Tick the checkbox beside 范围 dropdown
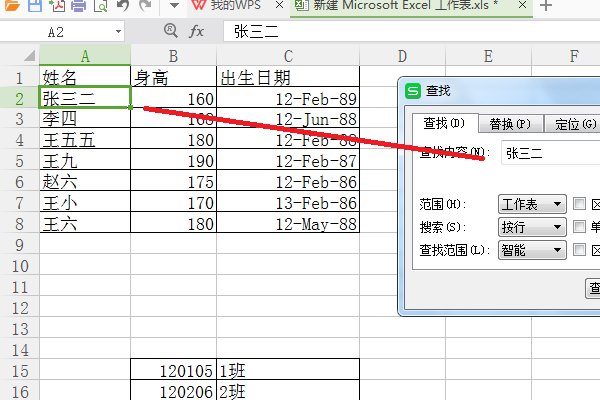This screenshot has width=600, height=400. (579, 204)
